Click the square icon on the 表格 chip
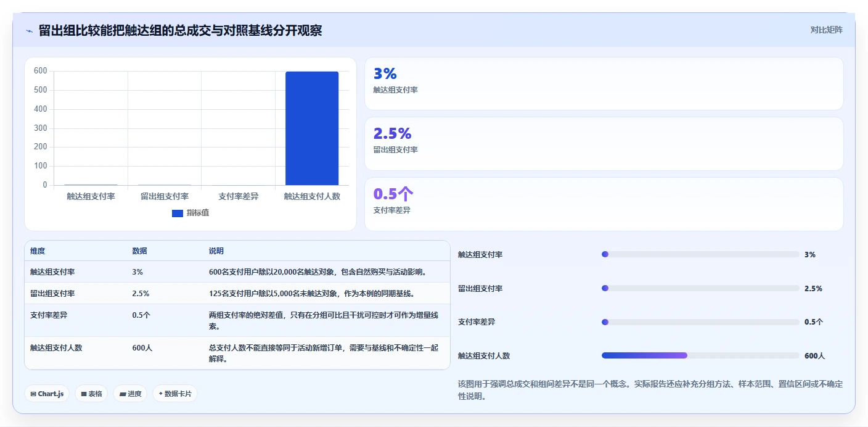868x427 pixels. pyautogui.click(x=84, y=394)
